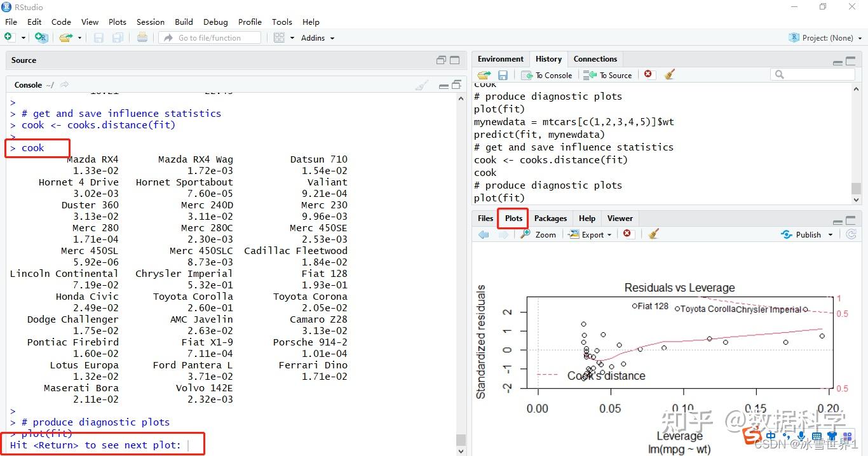
Task: Open the Plots menu in menu bar
Action: pos(118,22)
